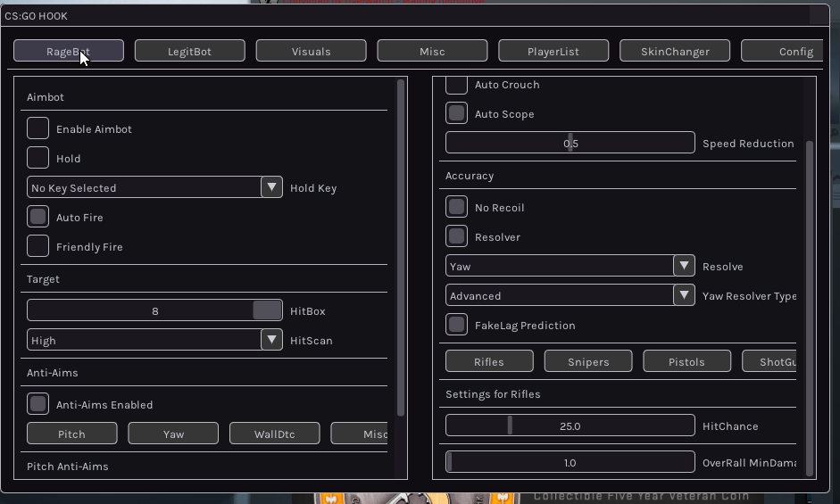
Task: Click the No Key Selected combo box
Action: click(154, 187)
